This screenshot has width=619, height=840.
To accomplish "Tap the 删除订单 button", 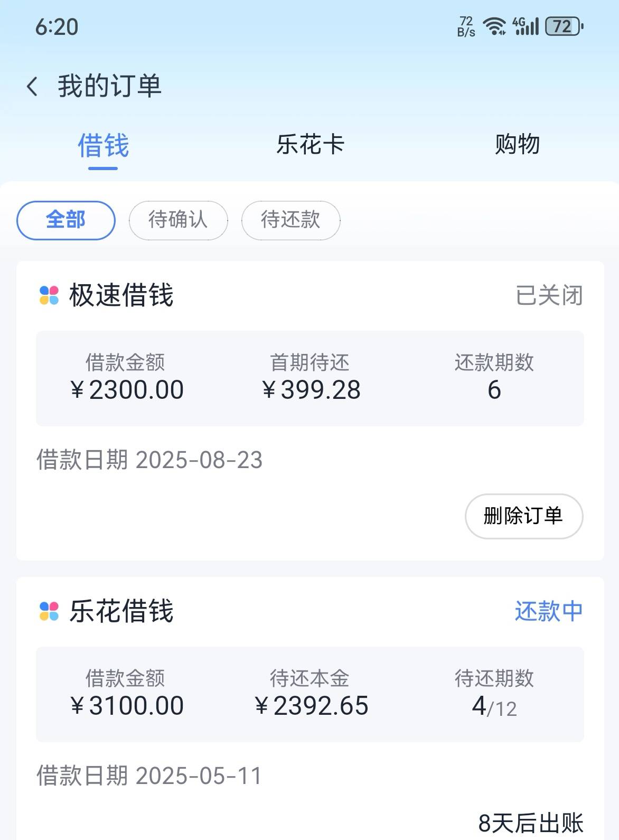I will click(524, 516).
